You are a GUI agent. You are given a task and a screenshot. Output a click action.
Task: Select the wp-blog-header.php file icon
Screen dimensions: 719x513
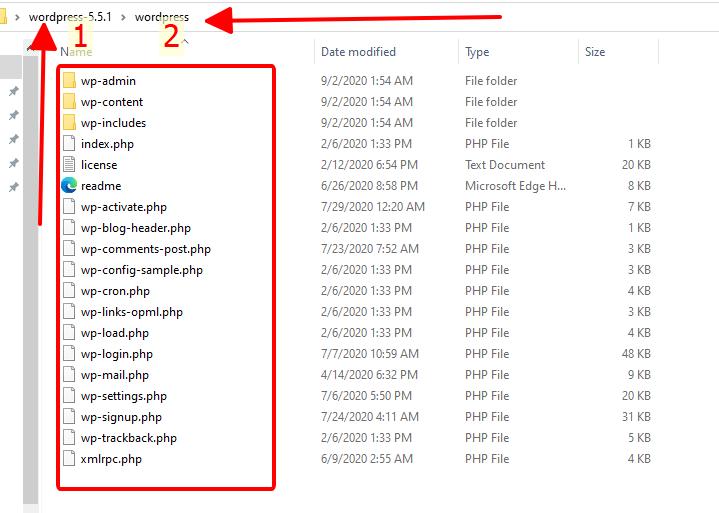pyautogui.click(x=69, y=227)
